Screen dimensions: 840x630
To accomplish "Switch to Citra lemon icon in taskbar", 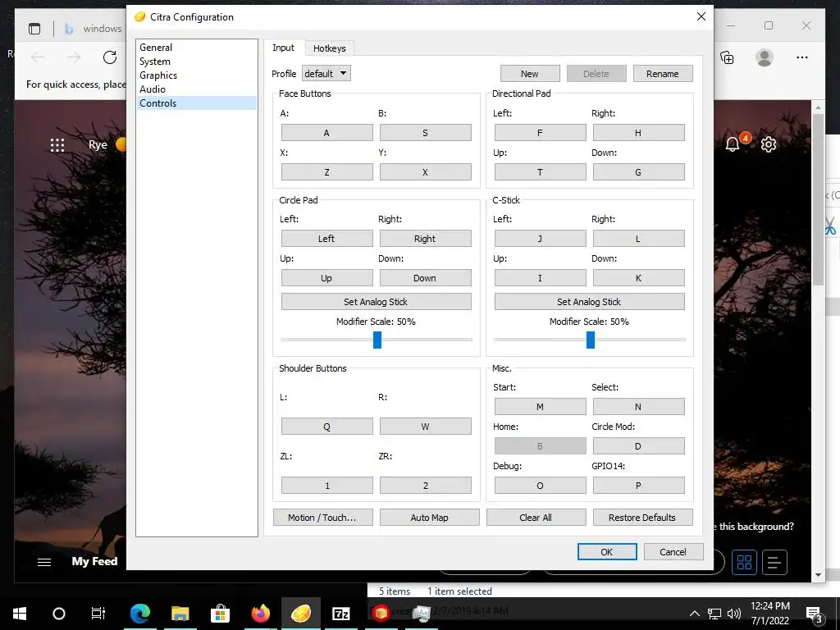I will [x=301, y=613].
